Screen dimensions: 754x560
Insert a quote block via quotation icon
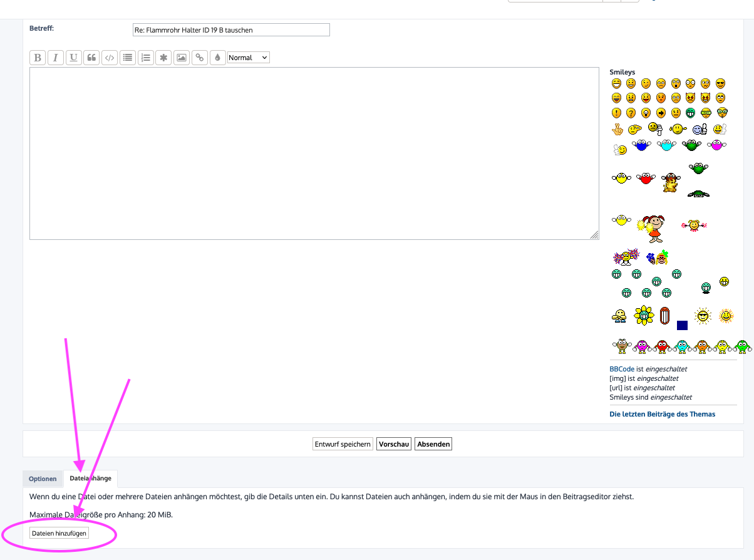coord(91,58)
